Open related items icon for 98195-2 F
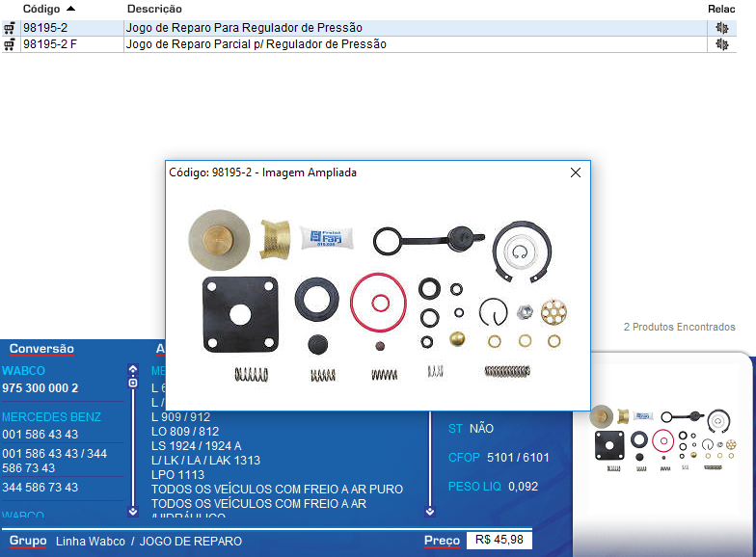The image size is (756, 557). click(x=722, y=44)
